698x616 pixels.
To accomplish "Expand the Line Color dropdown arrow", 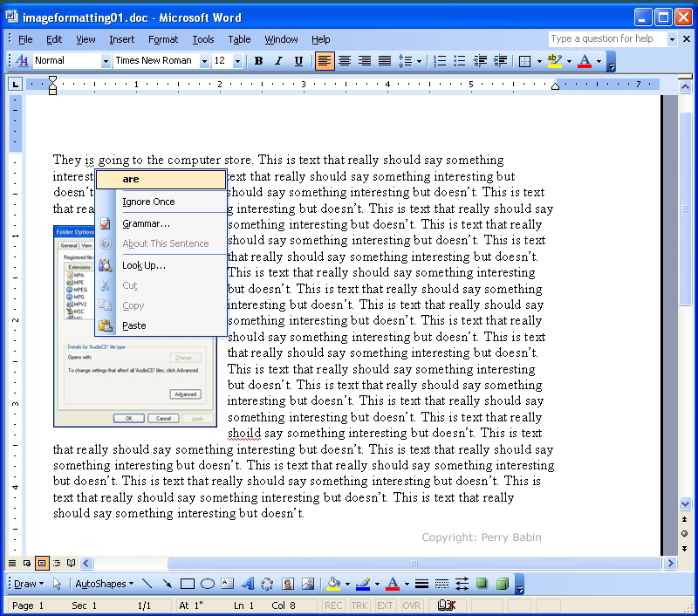I will point(377,584).
